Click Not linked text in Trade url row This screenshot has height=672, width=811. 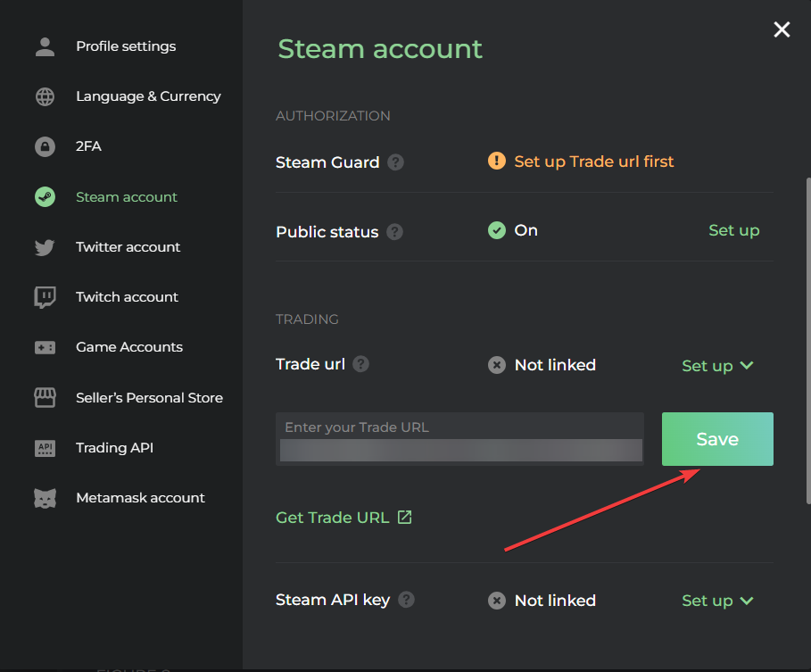(555, 365)
